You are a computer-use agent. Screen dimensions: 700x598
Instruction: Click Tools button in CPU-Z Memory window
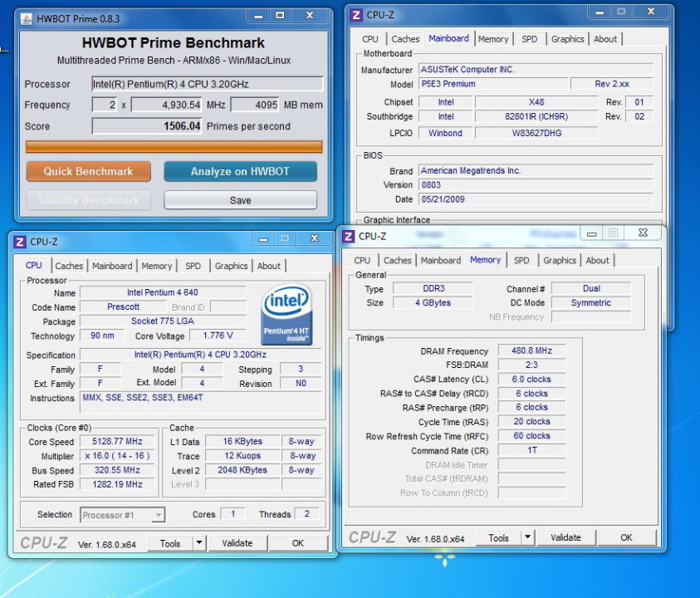tap(499, 537)
